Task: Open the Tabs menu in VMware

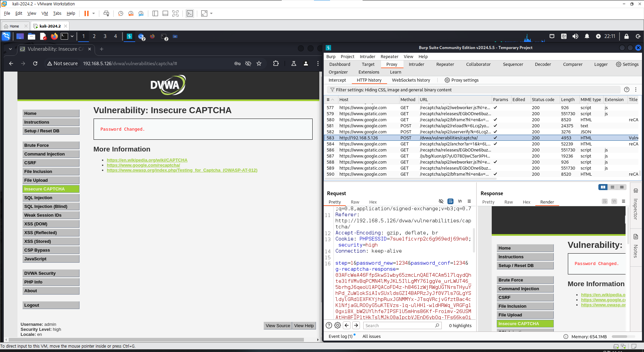Action: (x=57, y=13)
